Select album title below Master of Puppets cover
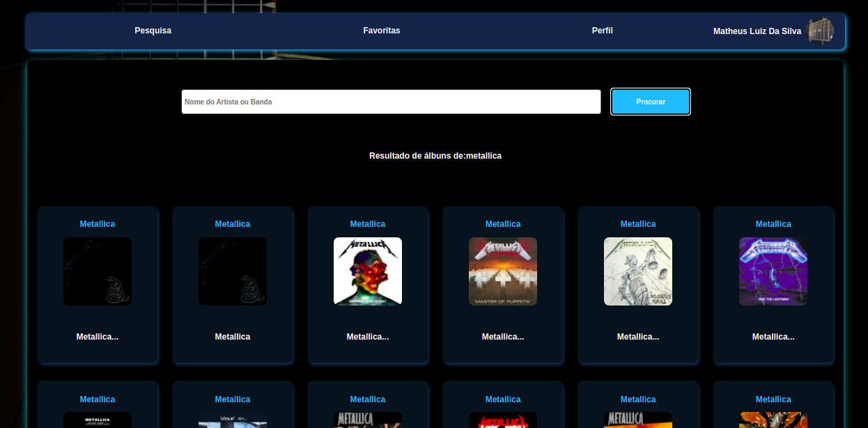Image resolution: width=868 pixels, height=428 pixels. pyautogui.click(x=503, y=337)
